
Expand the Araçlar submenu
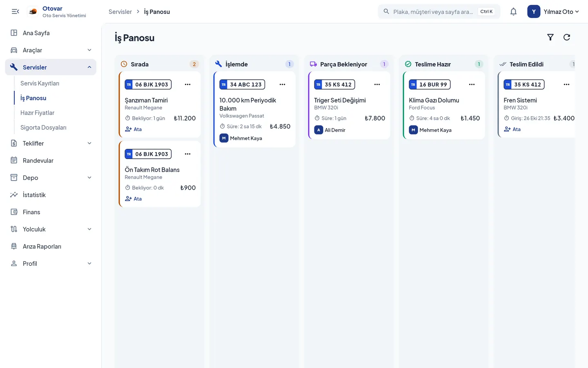[89, 50]
